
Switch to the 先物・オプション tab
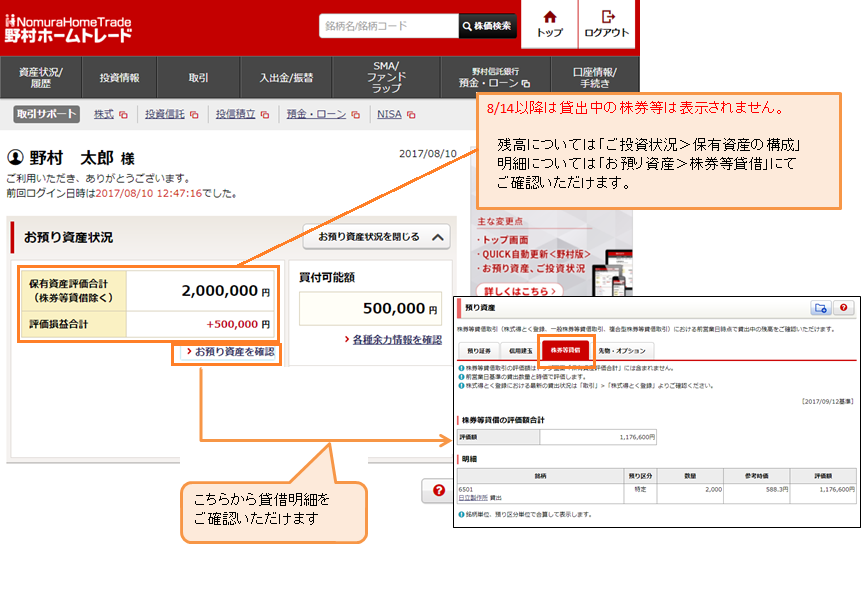(x=622, y=351)
